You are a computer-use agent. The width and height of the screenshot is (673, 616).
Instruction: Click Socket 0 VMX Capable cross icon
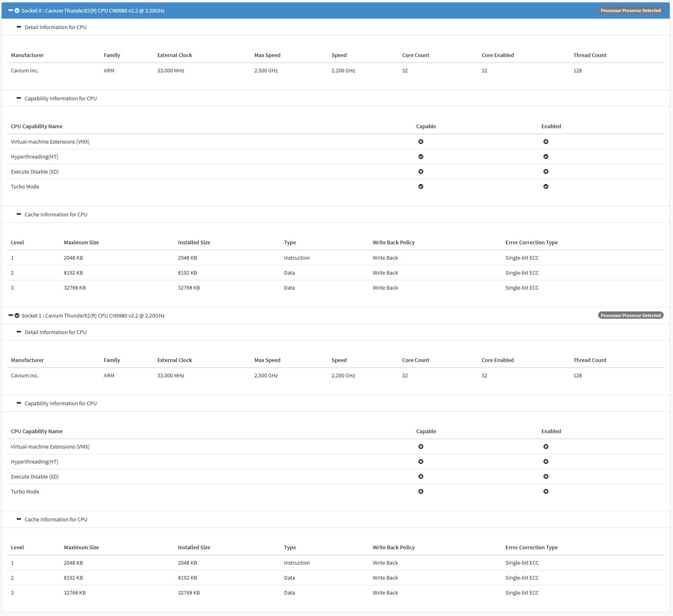pos(421,142)
